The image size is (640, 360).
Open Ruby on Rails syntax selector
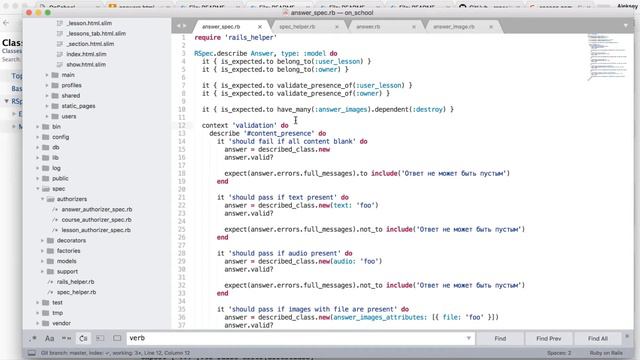point(606,353)
